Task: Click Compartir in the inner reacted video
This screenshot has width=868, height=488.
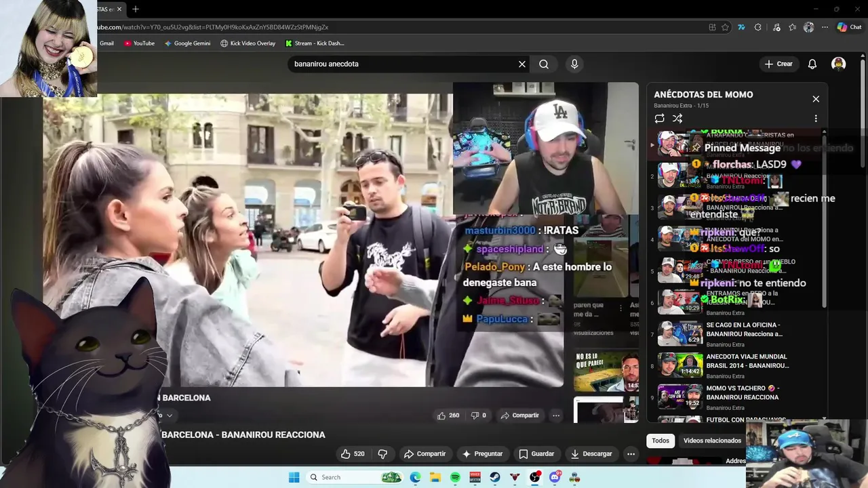Action: click(519, 415)
